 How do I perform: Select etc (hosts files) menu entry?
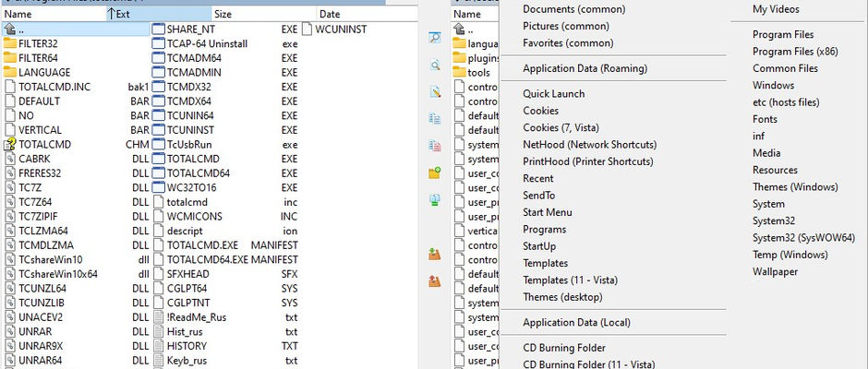tap(786, 102)
